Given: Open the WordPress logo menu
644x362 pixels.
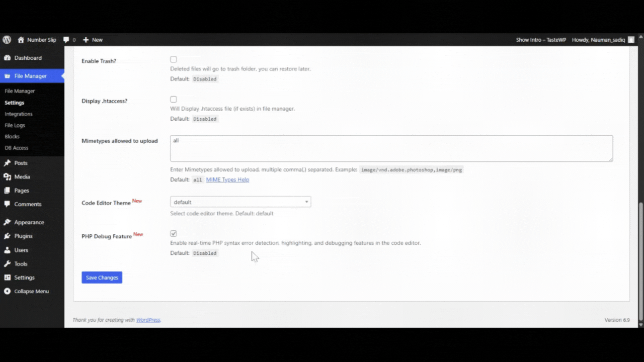Looking at the screenshot, I should [x=7, y=40].
